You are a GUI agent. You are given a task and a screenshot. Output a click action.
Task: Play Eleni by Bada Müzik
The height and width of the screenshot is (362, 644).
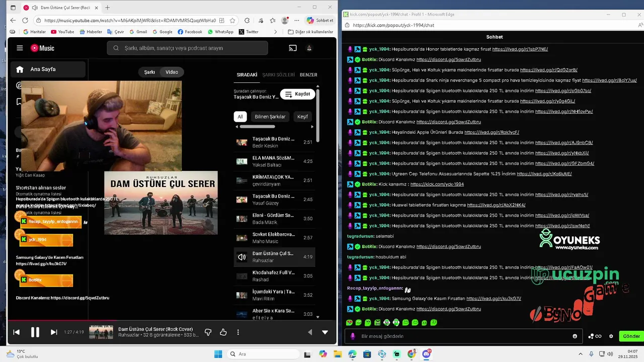(275, 219)
